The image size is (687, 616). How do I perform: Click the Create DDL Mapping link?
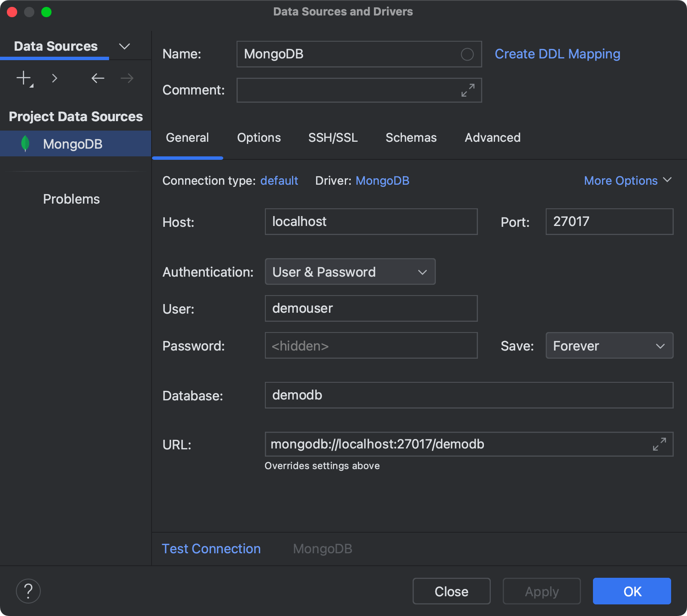click(x=557, y=54)
